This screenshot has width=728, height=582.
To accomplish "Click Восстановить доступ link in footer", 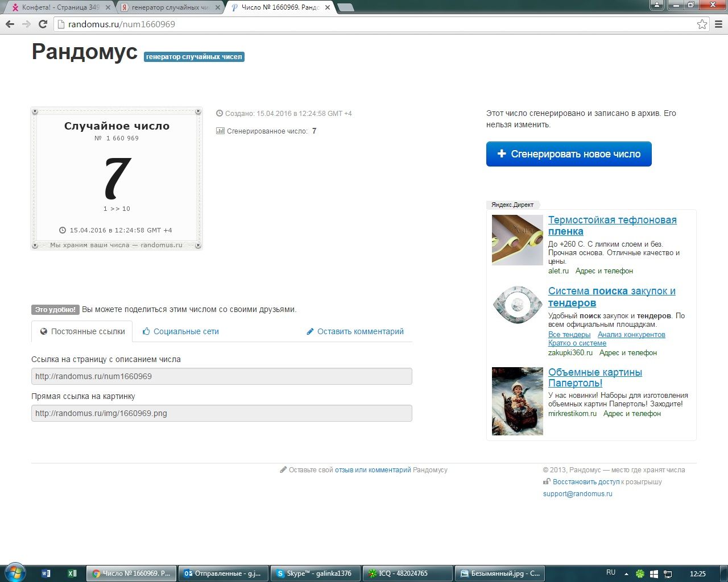I will coord(586,481).
